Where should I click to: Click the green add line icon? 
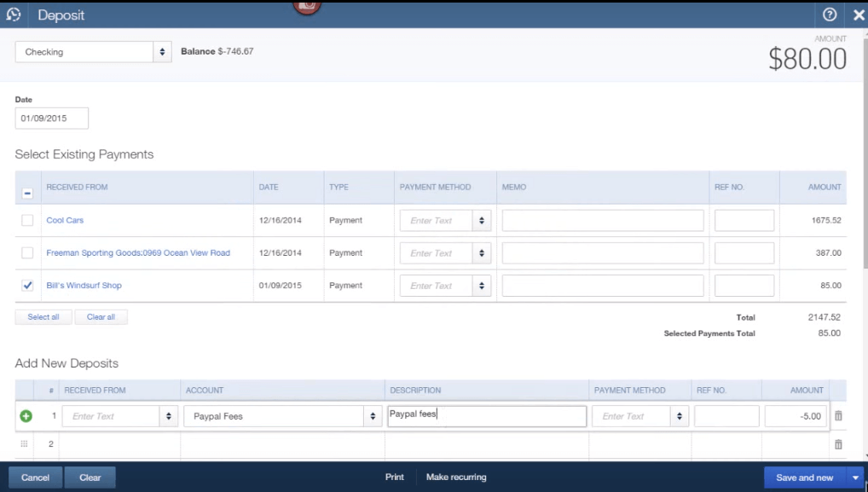(x=26, y=416)
